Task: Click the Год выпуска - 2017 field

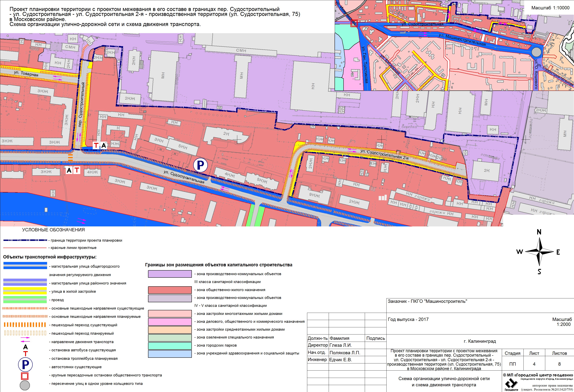Action: point(408,319)
